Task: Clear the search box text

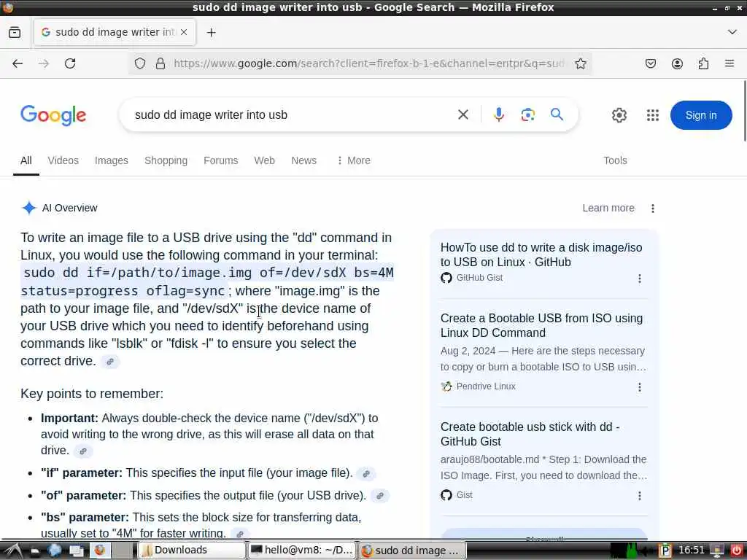Action: coord(463,114)
